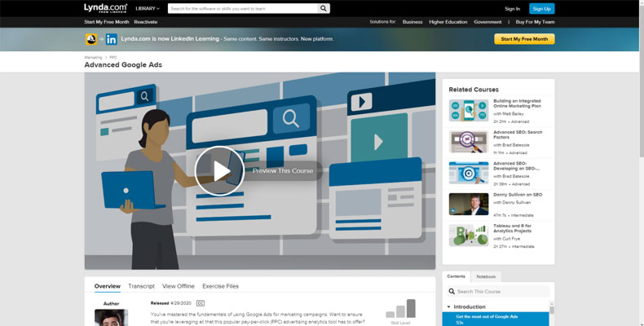
Task: Open the Building an Integrated Online Marketing Plan thumbnail
Action: [469, 110]
